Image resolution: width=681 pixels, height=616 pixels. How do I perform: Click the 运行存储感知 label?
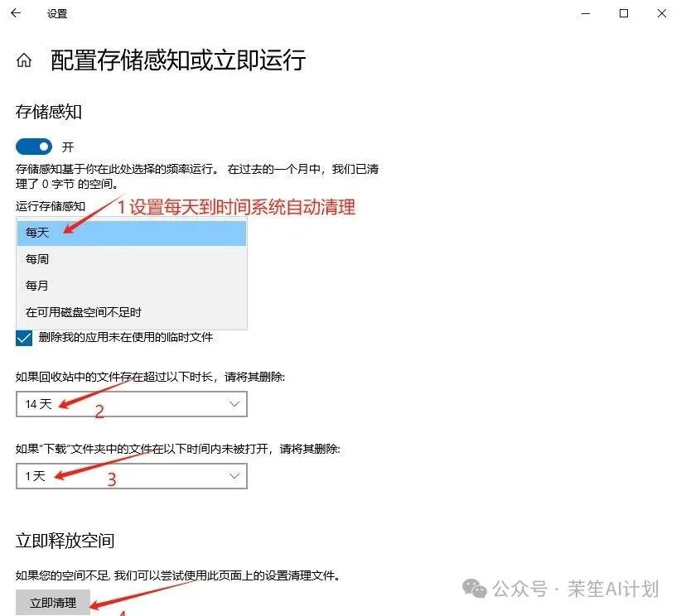click(51, 206)
